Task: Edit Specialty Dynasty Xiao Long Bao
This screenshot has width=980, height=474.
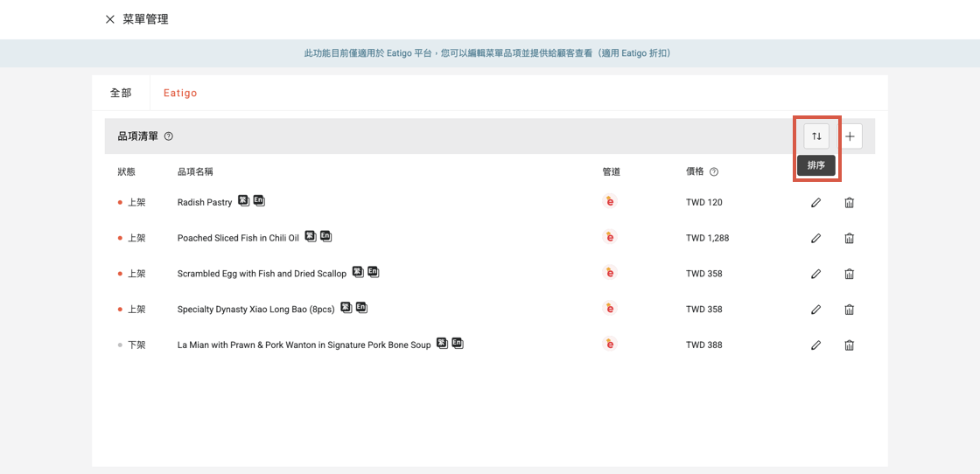Action: tap(816, 310)
